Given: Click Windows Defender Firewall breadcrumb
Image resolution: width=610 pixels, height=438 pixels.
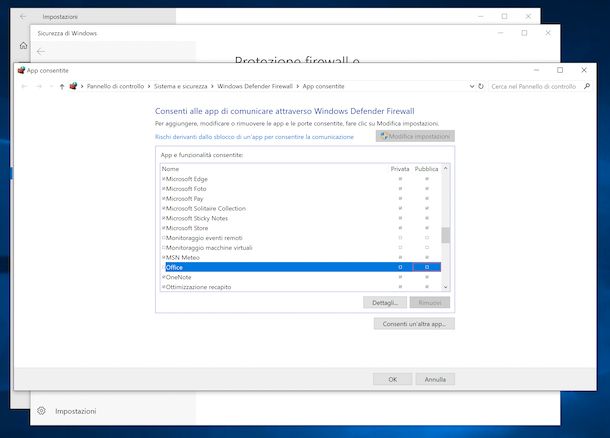Looking at the screenshot, I should (x=255, y=86).
